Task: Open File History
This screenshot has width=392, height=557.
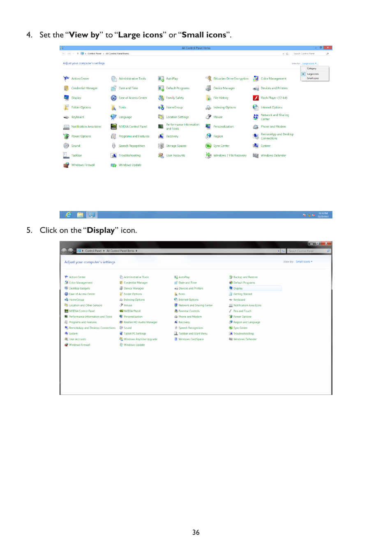Action: (217, 98)
